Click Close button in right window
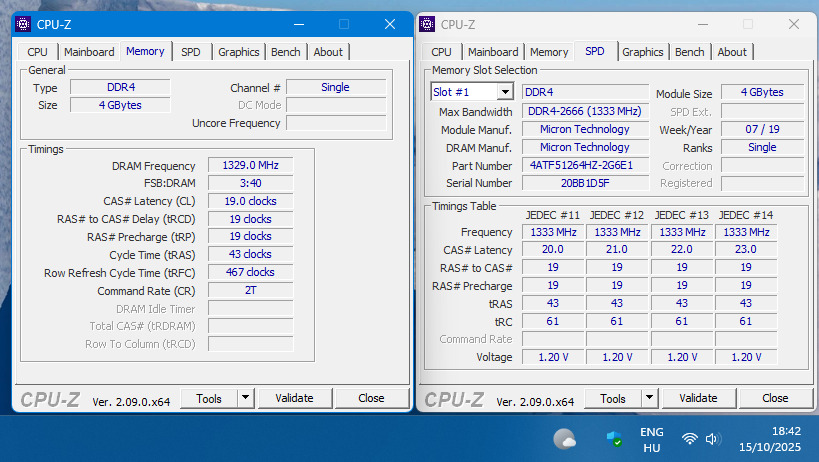The height and width of the screenshot is (462, 819). [775, 398]
